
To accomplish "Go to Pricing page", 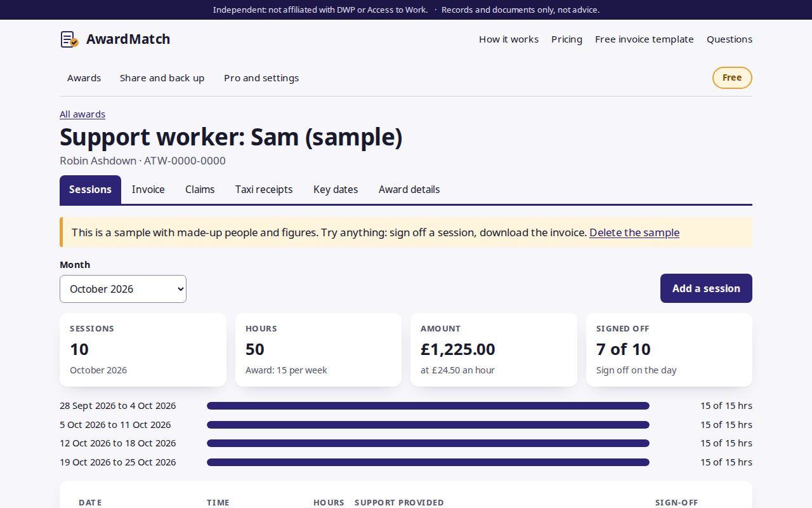I will coord(566,39).
